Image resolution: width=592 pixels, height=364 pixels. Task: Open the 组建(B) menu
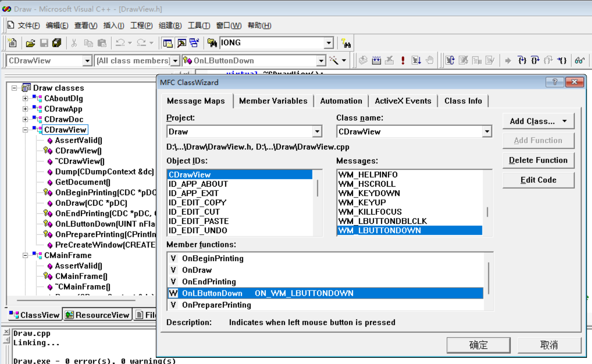[x=170, y=26]
